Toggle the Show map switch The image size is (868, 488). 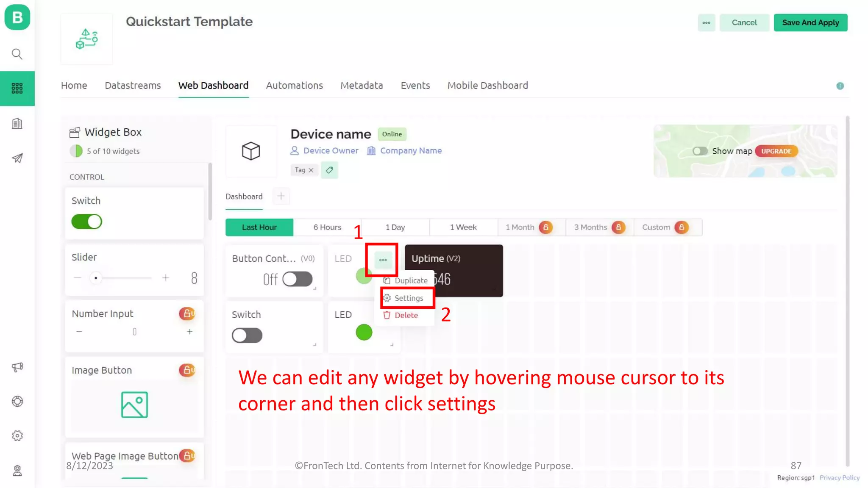pyautogui.click(x=700, y=151)
